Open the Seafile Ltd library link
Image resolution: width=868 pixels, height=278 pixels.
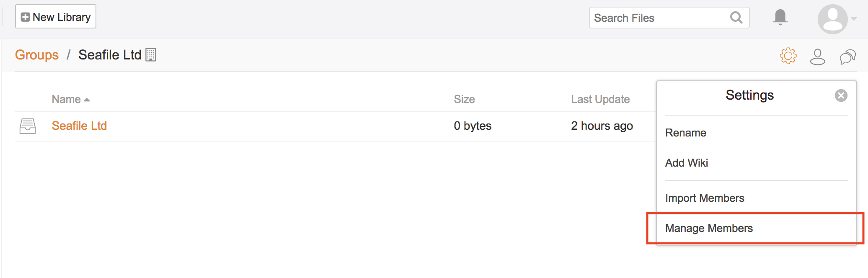(x=79, y=126)
